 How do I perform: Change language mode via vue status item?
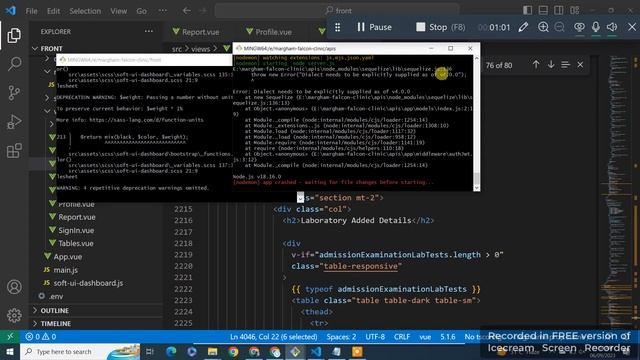point(425,337)
